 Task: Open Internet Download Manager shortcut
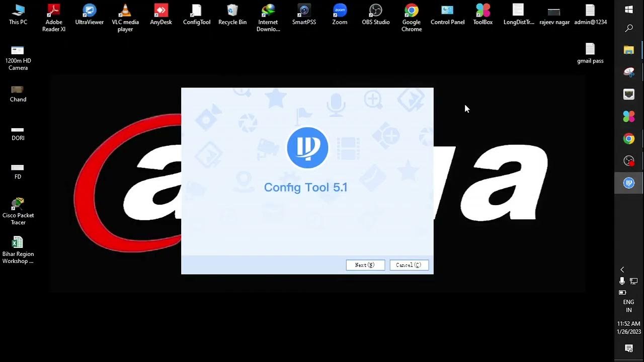[268, 18]
